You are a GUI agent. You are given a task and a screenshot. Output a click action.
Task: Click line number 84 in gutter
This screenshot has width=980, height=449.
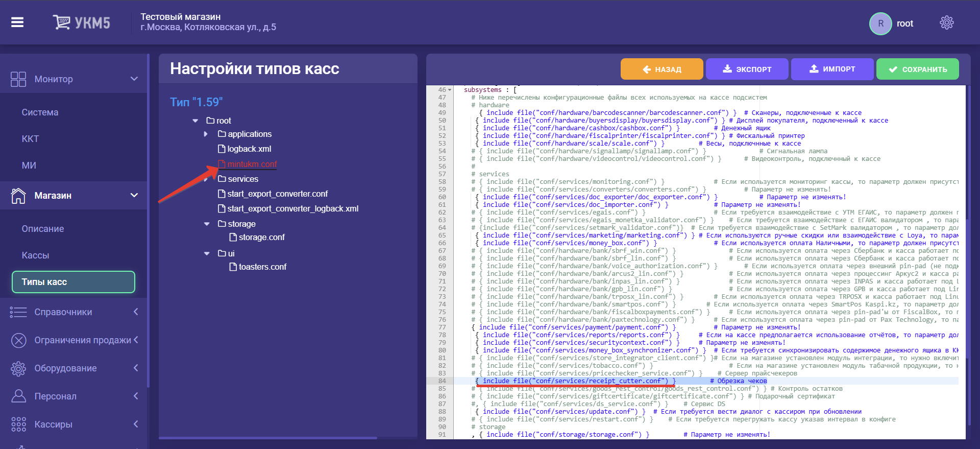(x=442, y=381)
